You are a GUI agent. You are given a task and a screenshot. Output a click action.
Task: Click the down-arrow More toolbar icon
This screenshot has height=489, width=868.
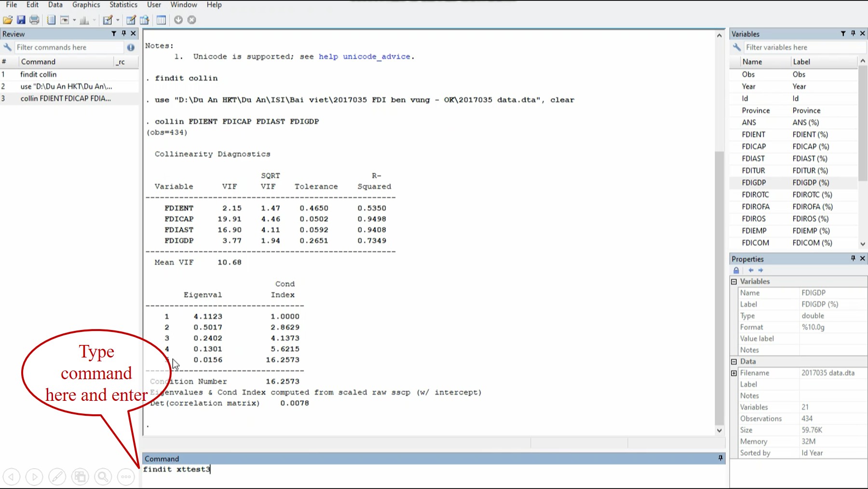click(178, 20)
